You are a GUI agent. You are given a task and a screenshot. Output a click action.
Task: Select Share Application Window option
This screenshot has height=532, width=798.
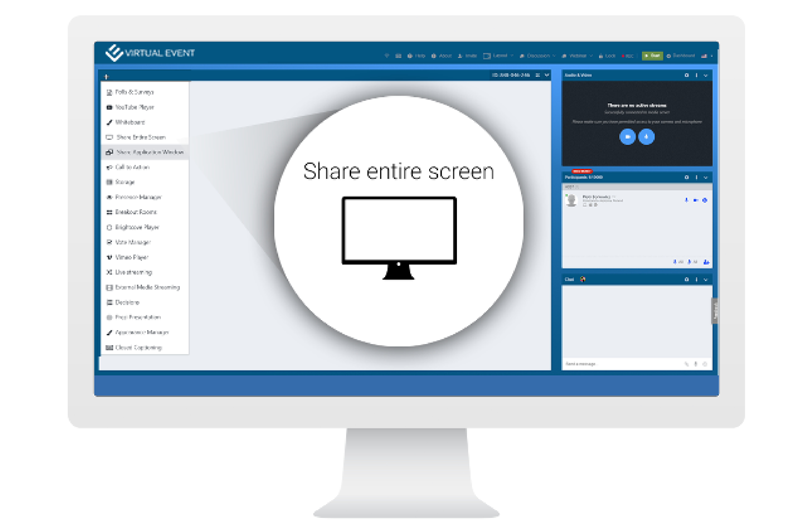point(145,152)
